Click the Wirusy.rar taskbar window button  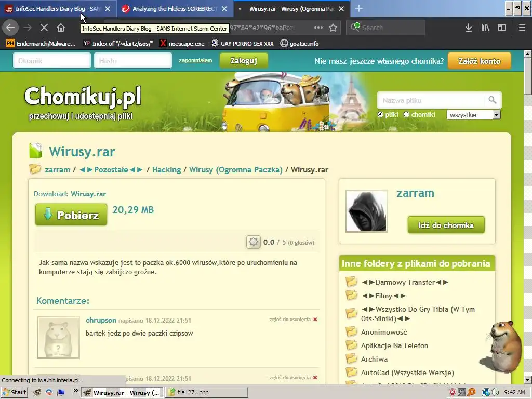pos(123,392)
